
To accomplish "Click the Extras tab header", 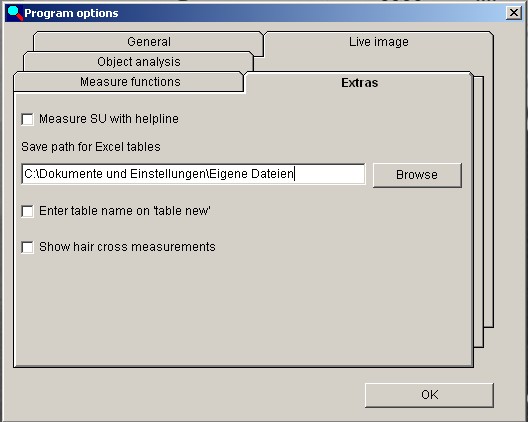I will [359, 83].
